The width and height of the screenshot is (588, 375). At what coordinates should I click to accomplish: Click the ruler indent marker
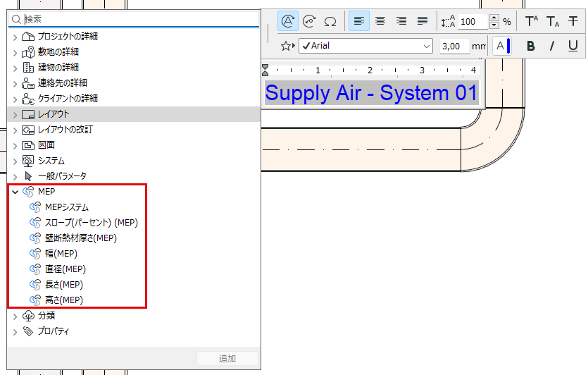tap(265, 70)
